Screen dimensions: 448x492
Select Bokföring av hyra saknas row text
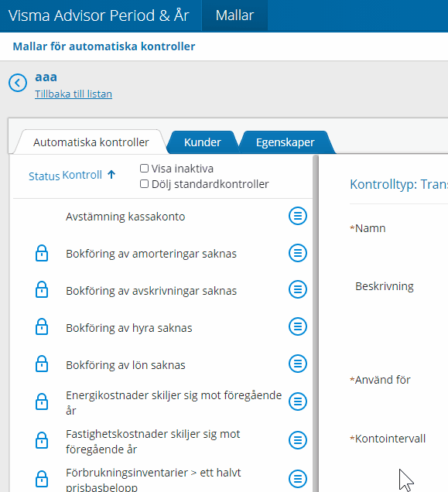point(128,328)
